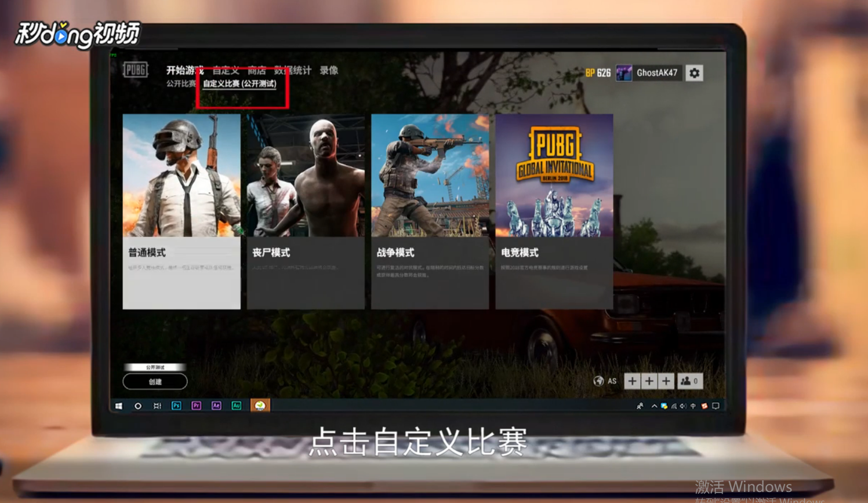Open the People icon in system tray
This screenshot has height=503, width=868.
[640, 406]
